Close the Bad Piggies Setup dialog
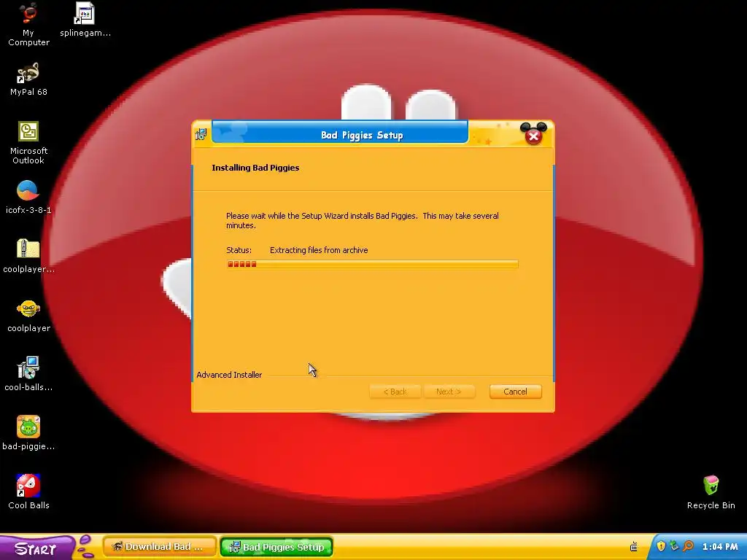747x560 pixels. pyautogui.click(x=533, y=136)
